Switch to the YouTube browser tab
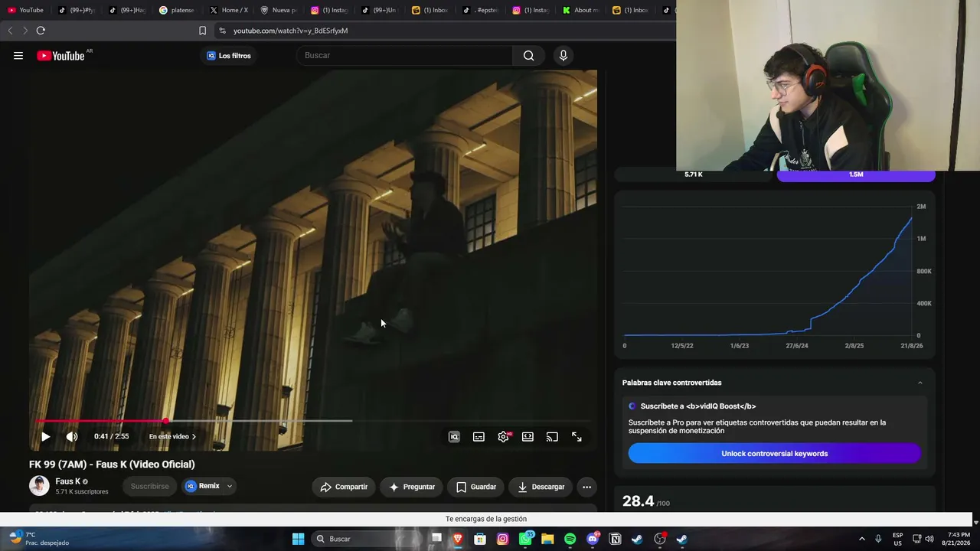The height and width of the screenshot is (551, 980). pos(26,10)
